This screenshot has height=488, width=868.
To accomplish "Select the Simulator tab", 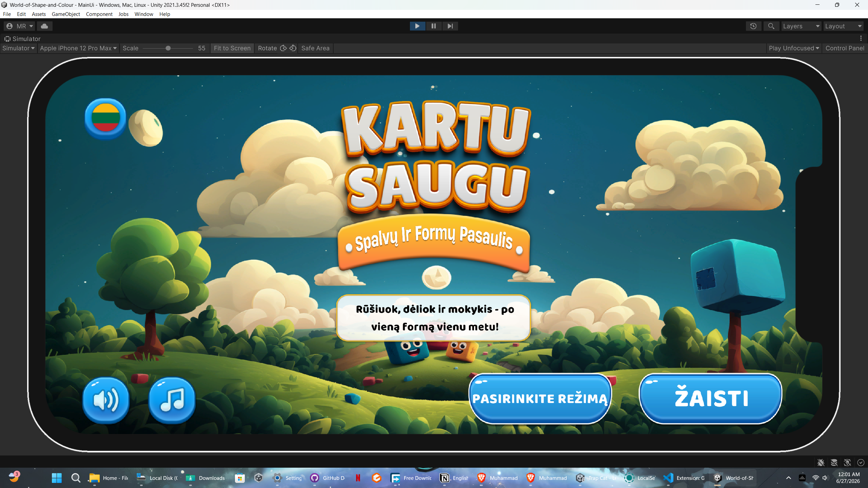I will [x=22, y=39].
